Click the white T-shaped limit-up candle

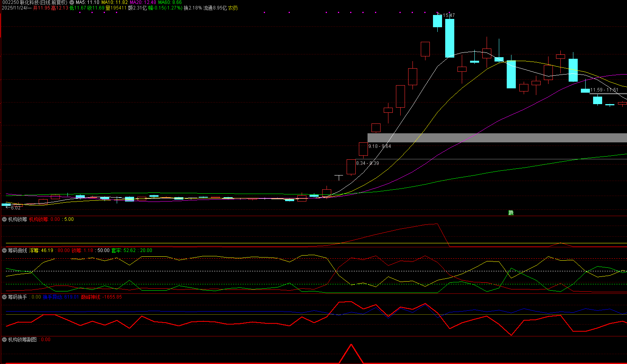pyautogui.click(x=339, y=176)
